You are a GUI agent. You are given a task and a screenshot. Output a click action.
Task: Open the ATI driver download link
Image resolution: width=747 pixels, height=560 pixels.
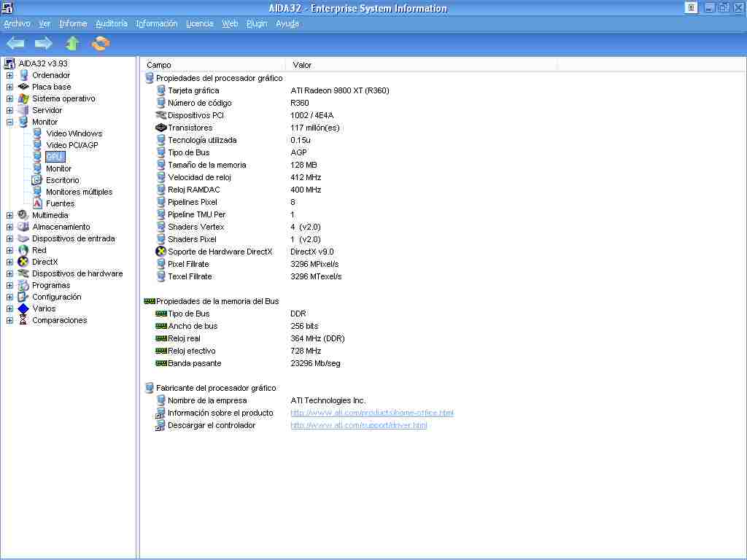tap(359, 425)
